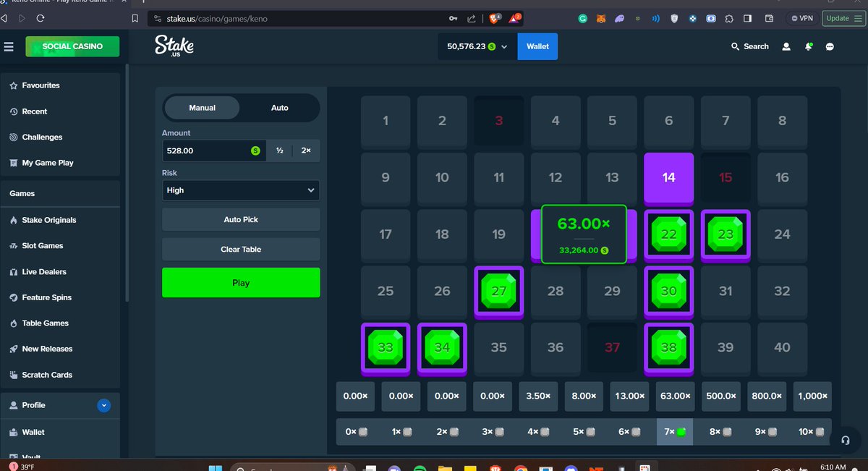Deselect keno number 27
This screenshot has width=868, height=471.
coord(499,291)
